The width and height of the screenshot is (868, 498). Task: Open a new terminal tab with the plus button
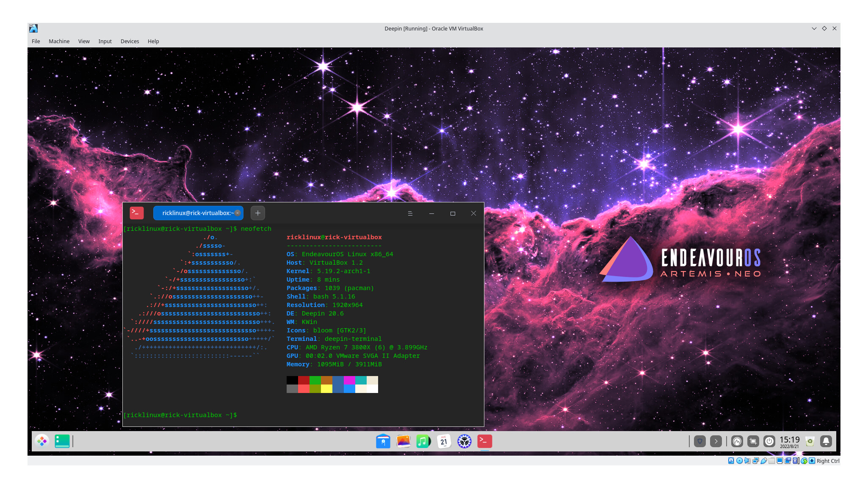257,213
